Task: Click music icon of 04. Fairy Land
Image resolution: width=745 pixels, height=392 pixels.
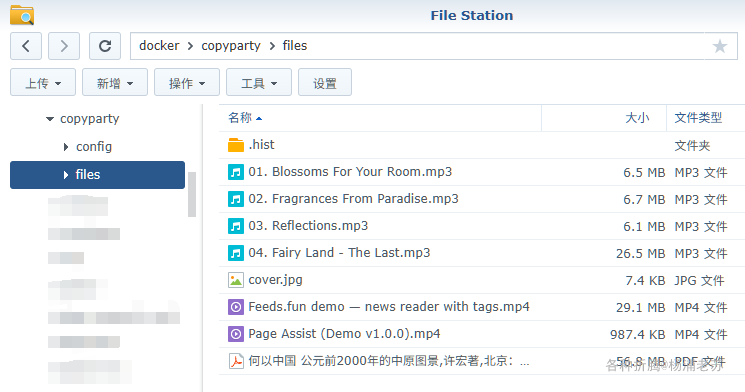Action: click(236, 253)
